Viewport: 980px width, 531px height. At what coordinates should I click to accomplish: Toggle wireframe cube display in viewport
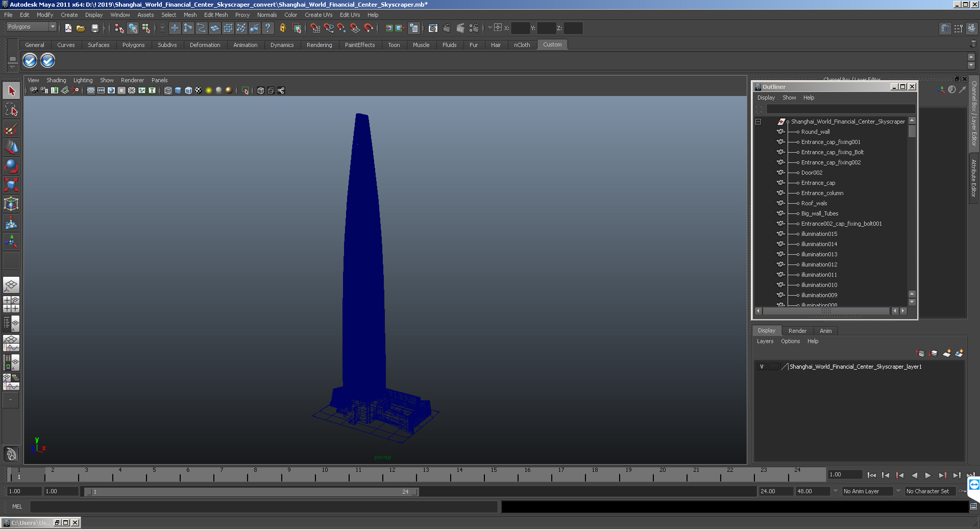tap(168, 90)
